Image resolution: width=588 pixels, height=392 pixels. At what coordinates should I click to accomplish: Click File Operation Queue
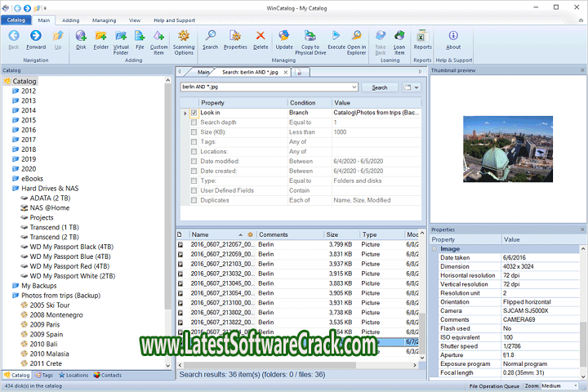pos(494,386)
